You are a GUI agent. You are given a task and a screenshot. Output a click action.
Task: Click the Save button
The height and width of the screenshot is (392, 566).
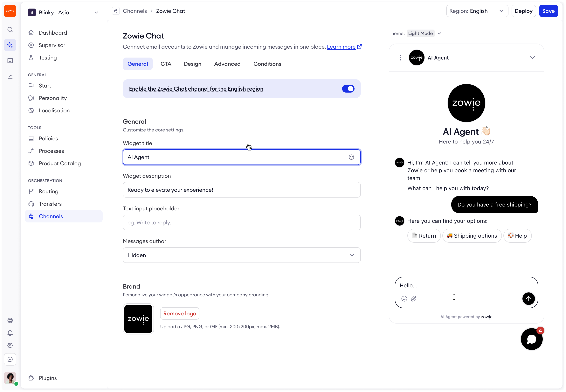[x=548, y=11]
